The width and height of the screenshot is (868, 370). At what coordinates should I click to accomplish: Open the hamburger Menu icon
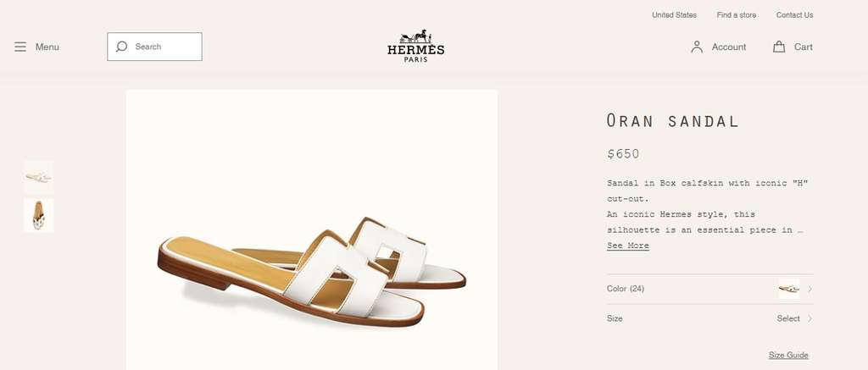(20, 47)
